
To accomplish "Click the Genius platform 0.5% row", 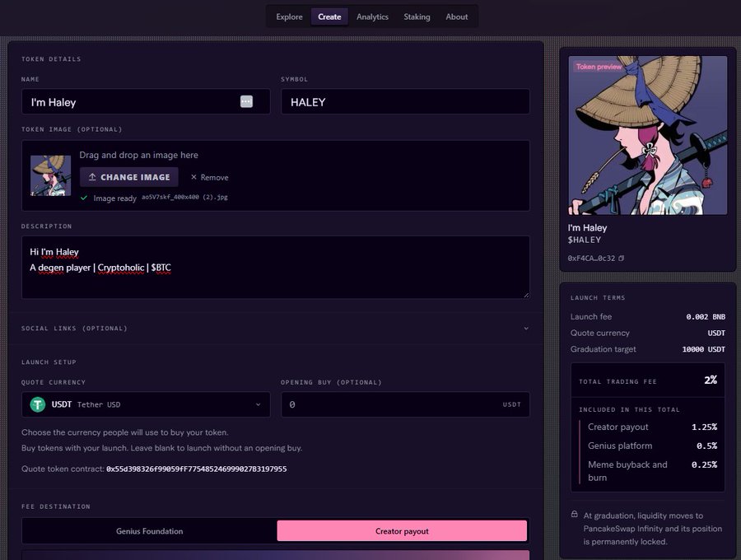I will [652, 446].
